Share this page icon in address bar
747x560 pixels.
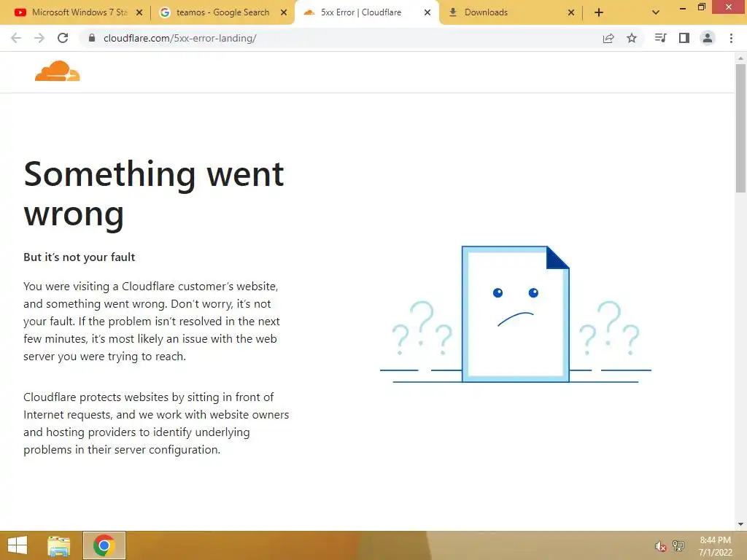[608, 38]
